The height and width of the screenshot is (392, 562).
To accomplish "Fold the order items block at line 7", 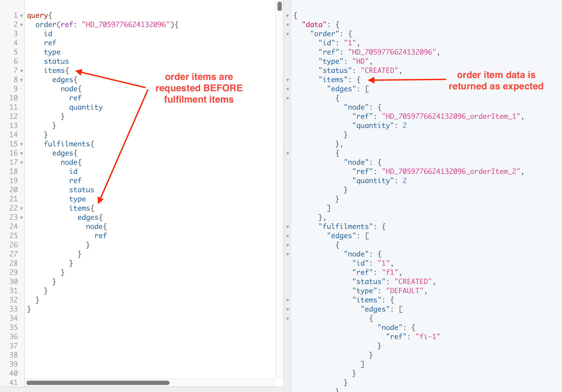I will (x=21, y=71).
